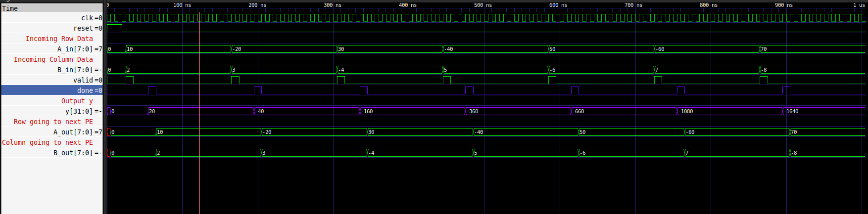This screenshot has width=868, height=214.
Task: Click the 200 ns mark on time ruler
Action: (x=257, y=5)
